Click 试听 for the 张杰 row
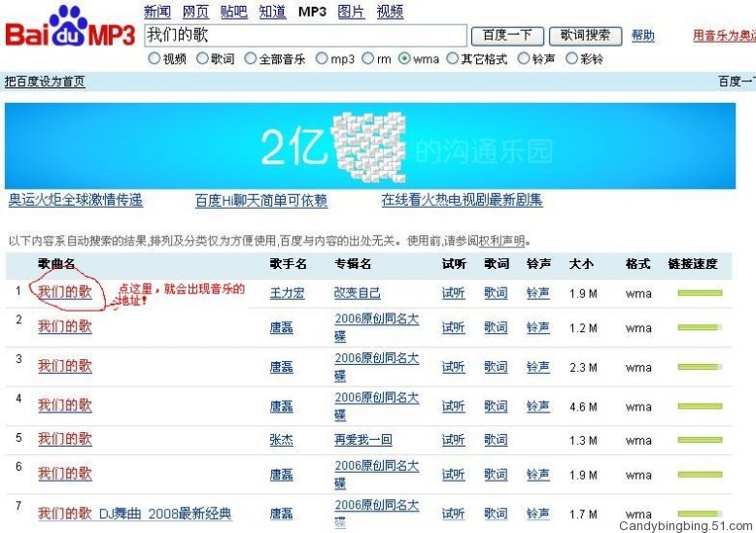756x533 pixels. [x=453, y=440]
